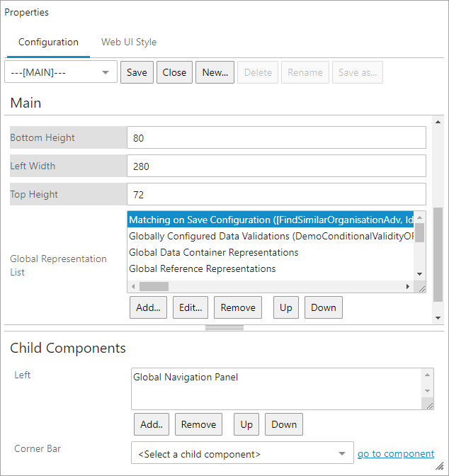Viewport: 449px width, 476px height.
Task: Follow the go to component link
Action: 395,454
